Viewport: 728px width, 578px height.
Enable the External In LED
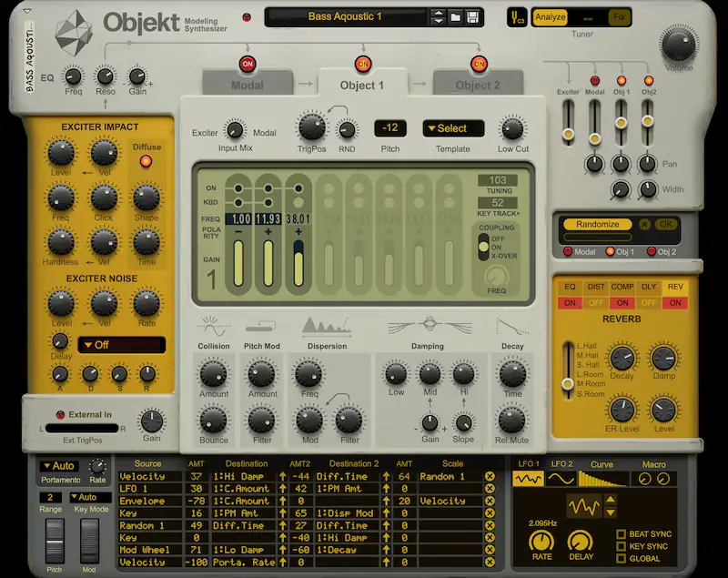tap(60, 414)
